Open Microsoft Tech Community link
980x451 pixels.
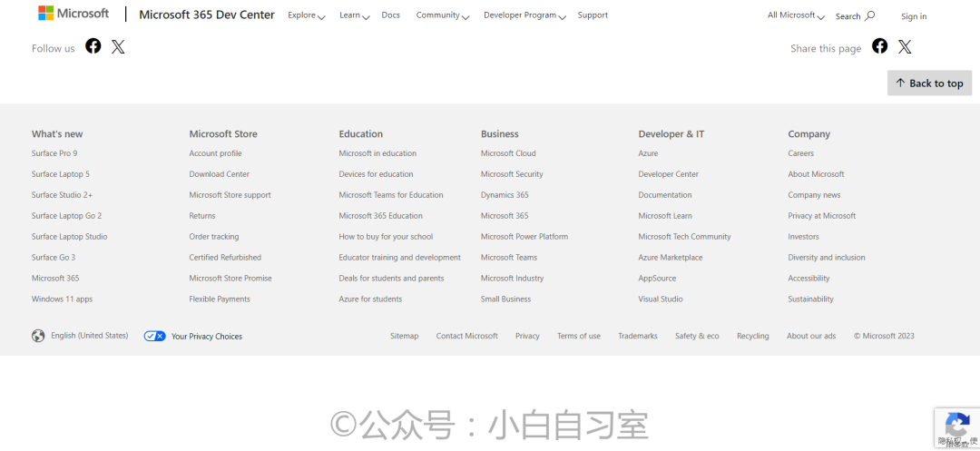point(684,237)
